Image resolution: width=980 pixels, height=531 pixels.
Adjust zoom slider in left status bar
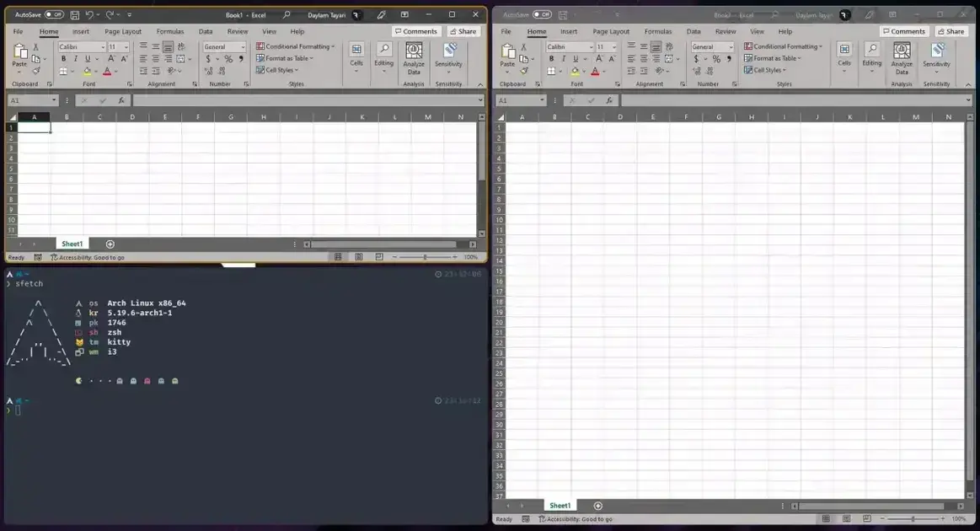tap(425, 257)
